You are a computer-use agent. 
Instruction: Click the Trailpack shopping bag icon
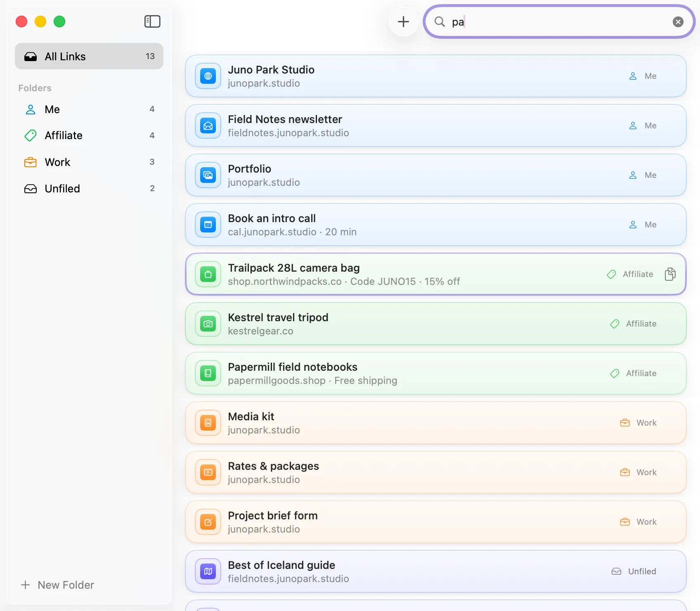(x=208, y=274)
